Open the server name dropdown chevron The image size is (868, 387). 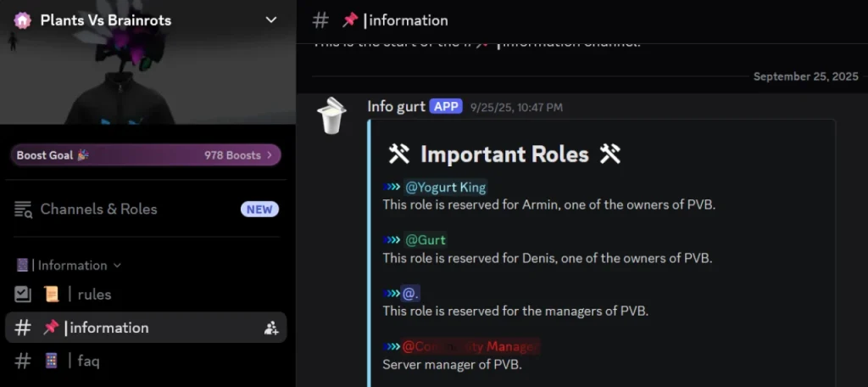pyautogui.click(x=270, y=20)
